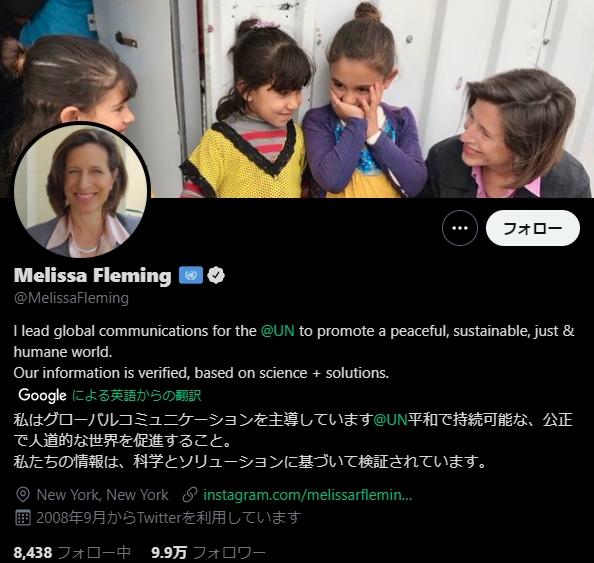Click the New York, New York location
The height and width of the screenshot is (563, 594).
102,495
